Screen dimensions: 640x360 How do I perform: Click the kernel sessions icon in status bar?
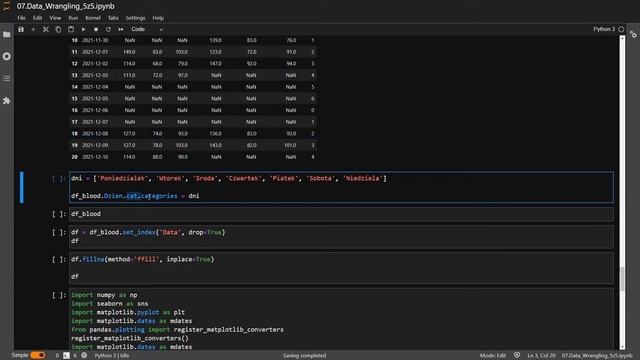(x=84, y=356)
